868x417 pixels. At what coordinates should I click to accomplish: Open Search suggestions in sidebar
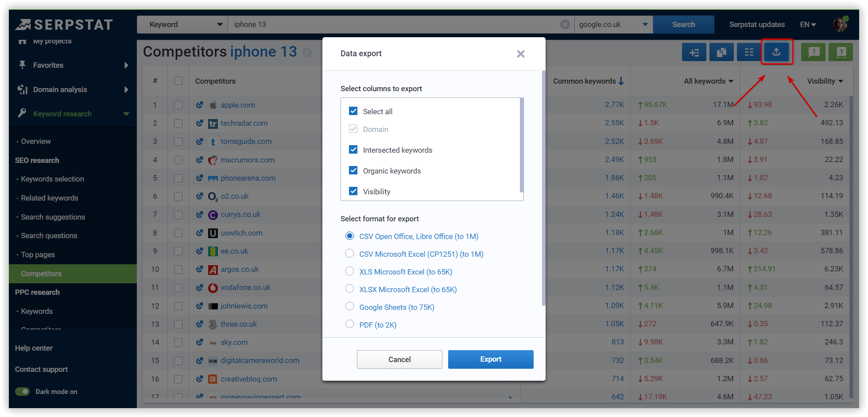coord(53,217)
